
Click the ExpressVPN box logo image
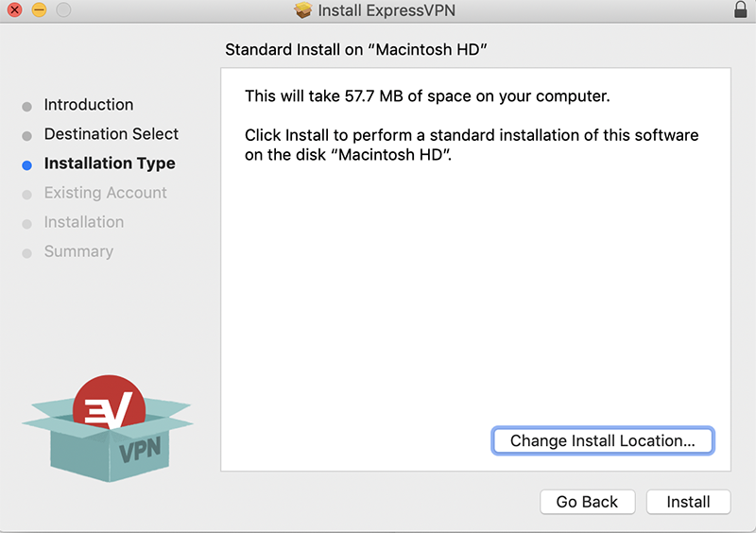tap(108, 428)
